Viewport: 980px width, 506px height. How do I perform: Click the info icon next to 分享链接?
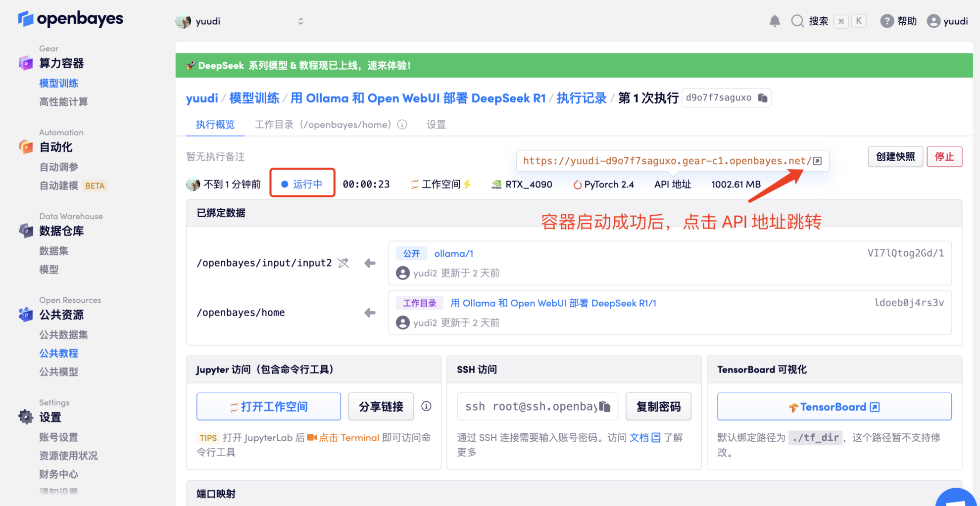(x=426, y=406)
